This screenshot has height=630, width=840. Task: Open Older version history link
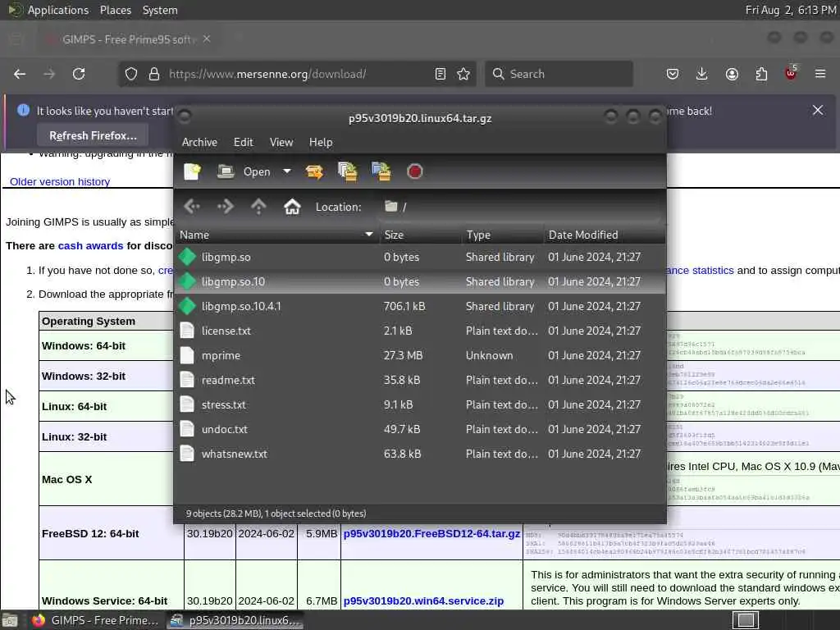(60, 181)
